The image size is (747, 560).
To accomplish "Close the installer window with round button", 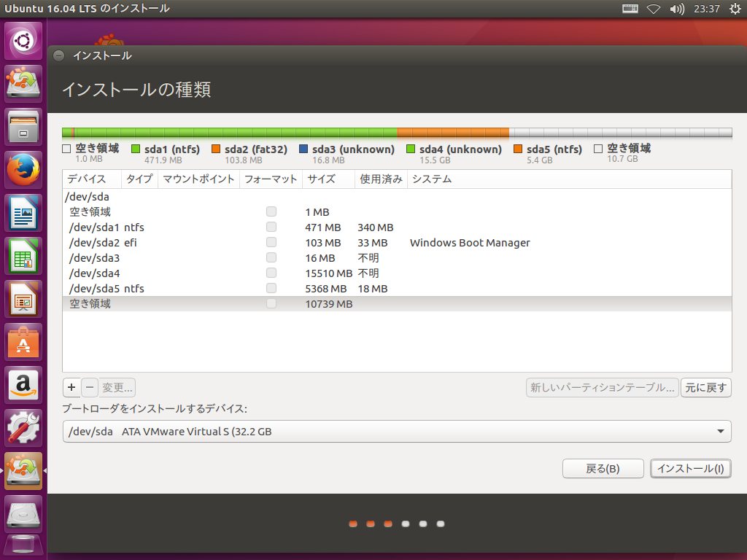I will coord(58,55).
